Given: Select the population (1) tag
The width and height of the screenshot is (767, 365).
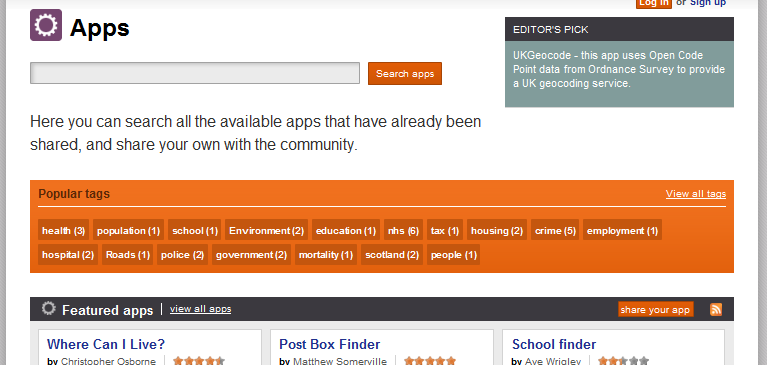Looking at the screenshot, I should 129,230.
